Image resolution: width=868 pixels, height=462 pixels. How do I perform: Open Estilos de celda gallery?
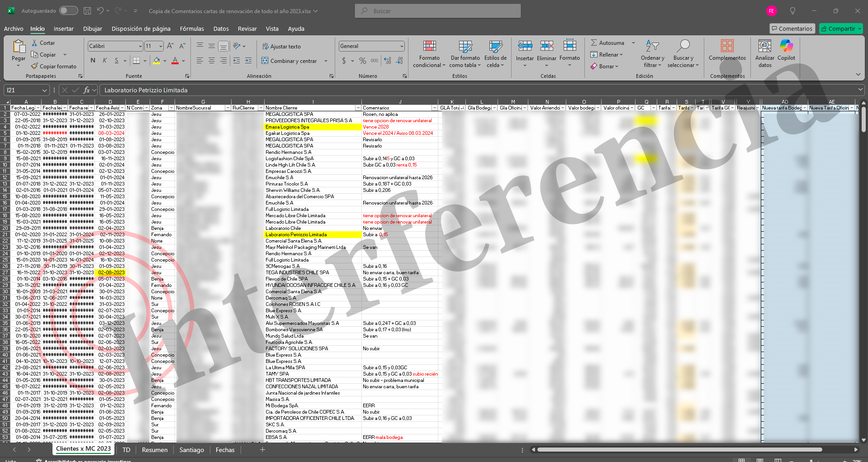coord(495,54)
